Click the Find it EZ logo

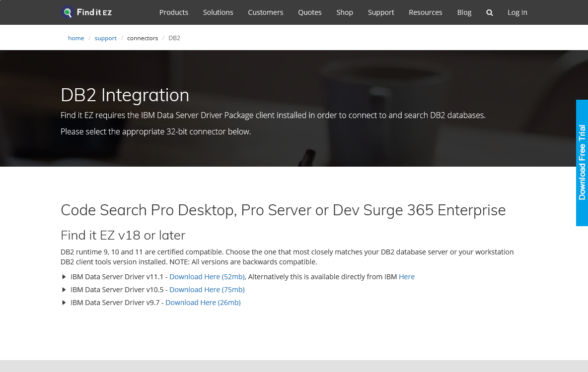(86, 12)
